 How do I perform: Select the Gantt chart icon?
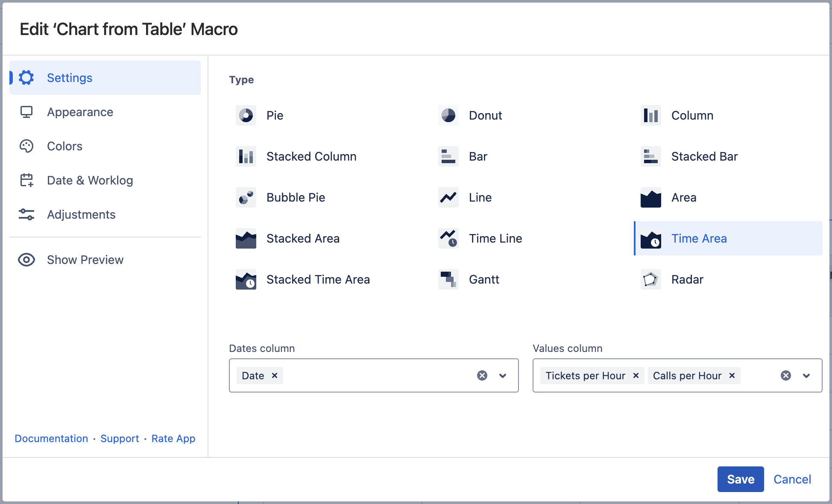[448, 279]
